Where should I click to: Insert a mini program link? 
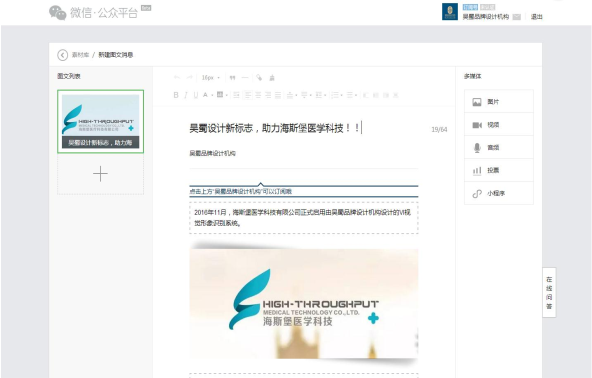coord(499,193)
